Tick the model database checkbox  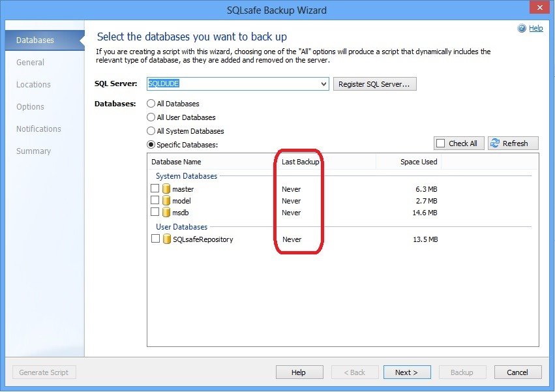point(155,200)
